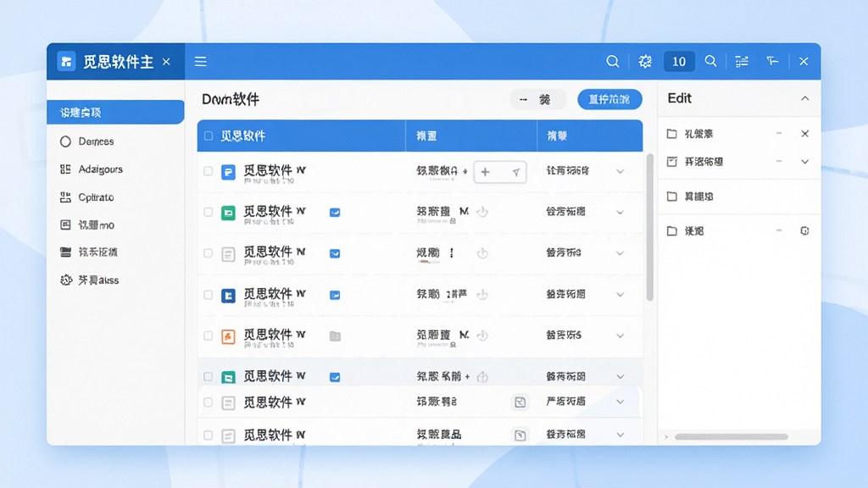
Task: Click the app logo in the window tab
Action: click(66, 61)
